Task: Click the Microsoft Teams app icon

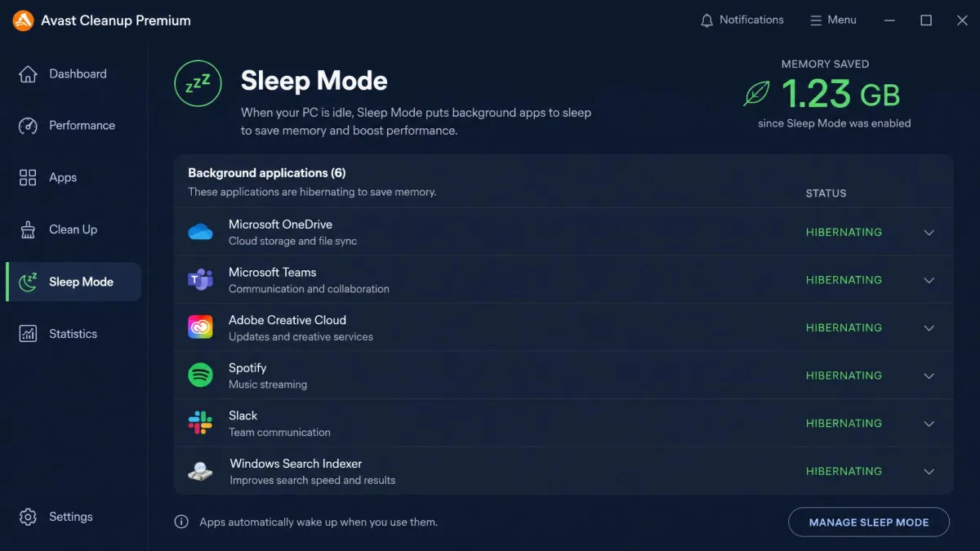Action: pyautogui.click(x=200, y=280)
